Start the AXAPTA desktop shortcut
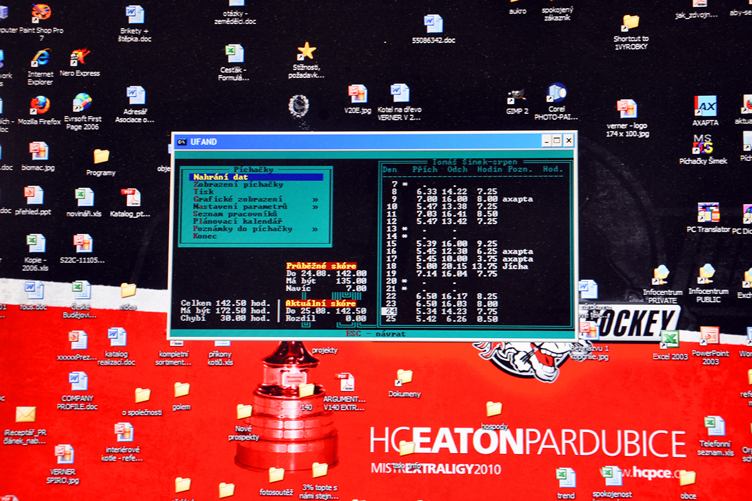This screenshot has width=752, height=501. pos(705,106)
